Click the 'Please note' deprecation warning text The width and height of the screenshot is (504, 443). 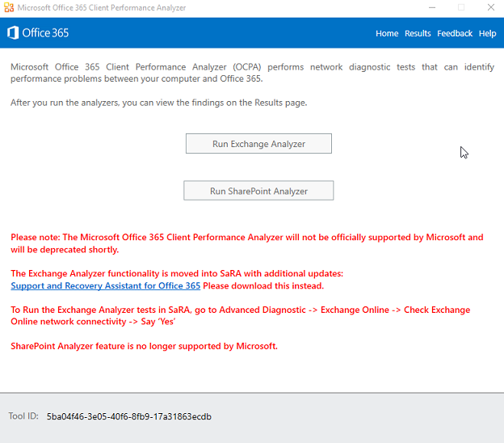tap(247, 243)
